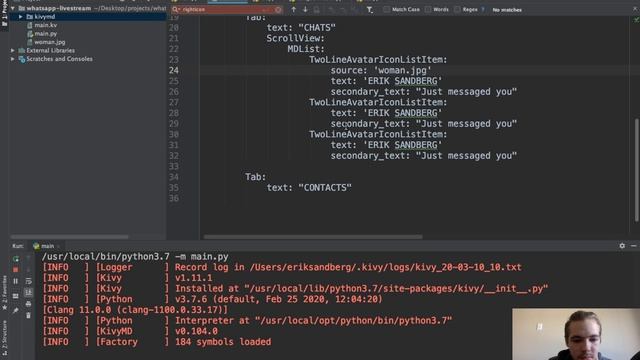Expand External Libraries node
Image resolution: width=640 pixels, height=360 pixels.
click(13, 51)
